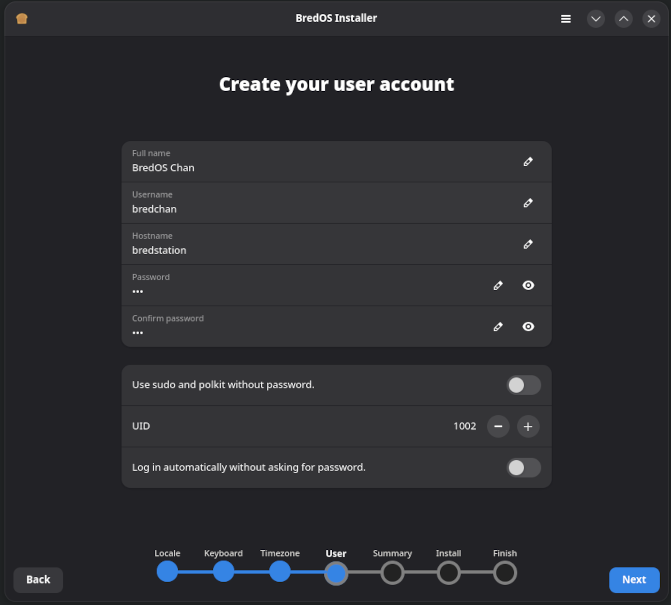Increase the UID with plus button
The height and width of the screenshot is (605, 671).
pyautogui.click(x=528, y=426)
